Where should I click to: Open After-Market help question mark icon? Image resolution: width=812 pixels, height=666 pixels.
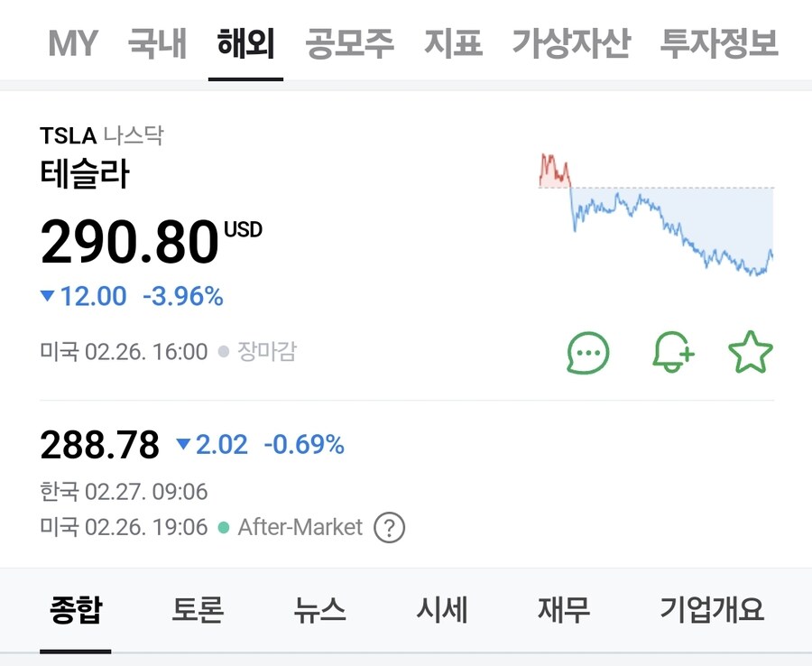(x=389, y=526)
